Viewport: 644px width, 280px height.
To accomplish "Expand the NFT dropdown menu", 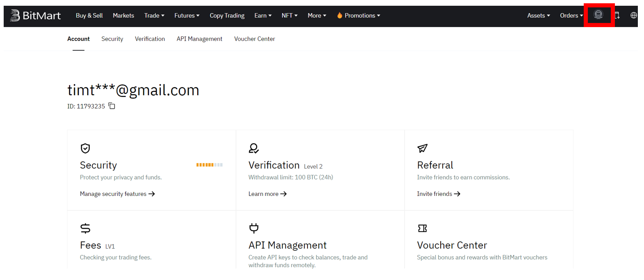I will point(289,16).
